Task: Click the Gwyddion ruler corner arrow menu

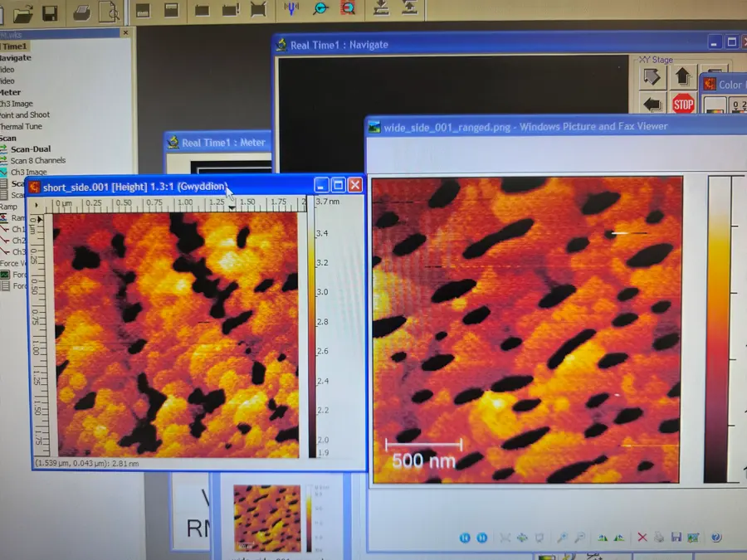Action: [37, 205]
